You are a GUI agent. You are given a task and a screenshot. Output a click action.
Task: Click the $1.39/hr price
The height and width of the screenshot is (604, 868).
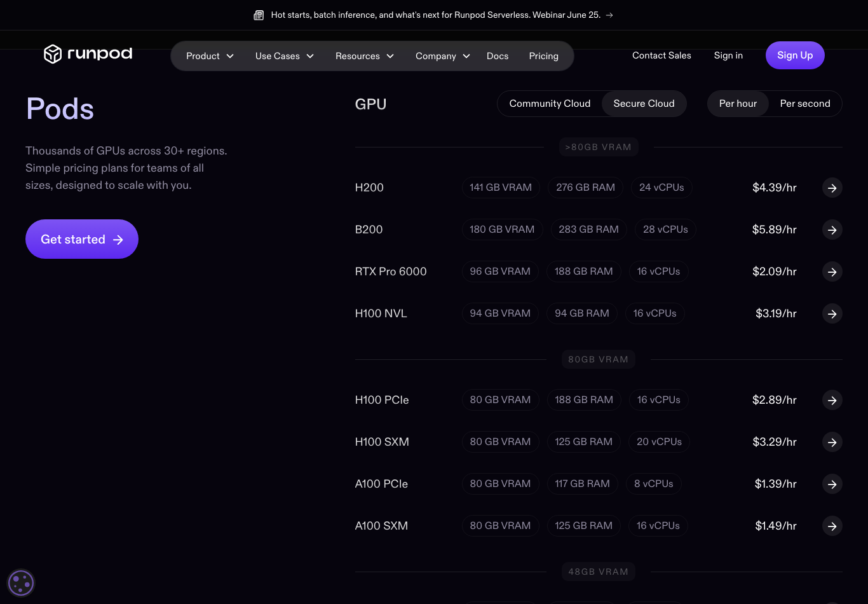776,484
